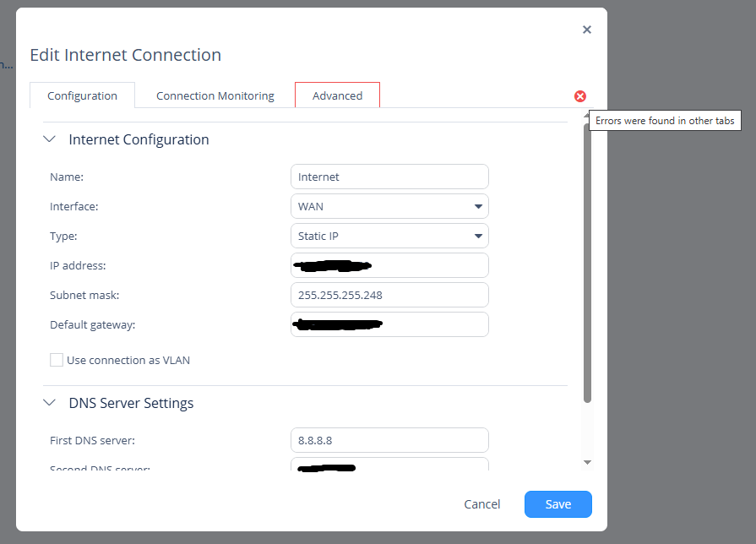The image size is (756, 544).
Task: Select the Configuration tab
Action: coord(82,95)
